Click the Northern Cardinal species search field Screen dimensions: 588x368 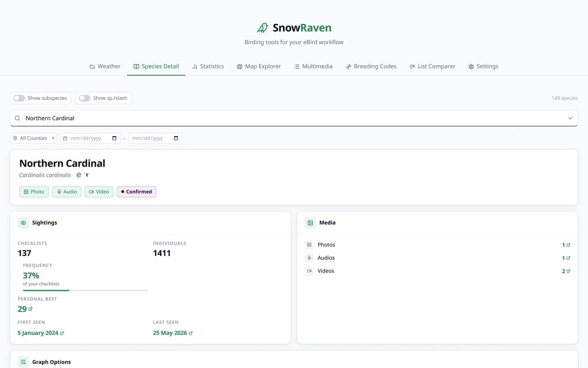pos(294,118)
